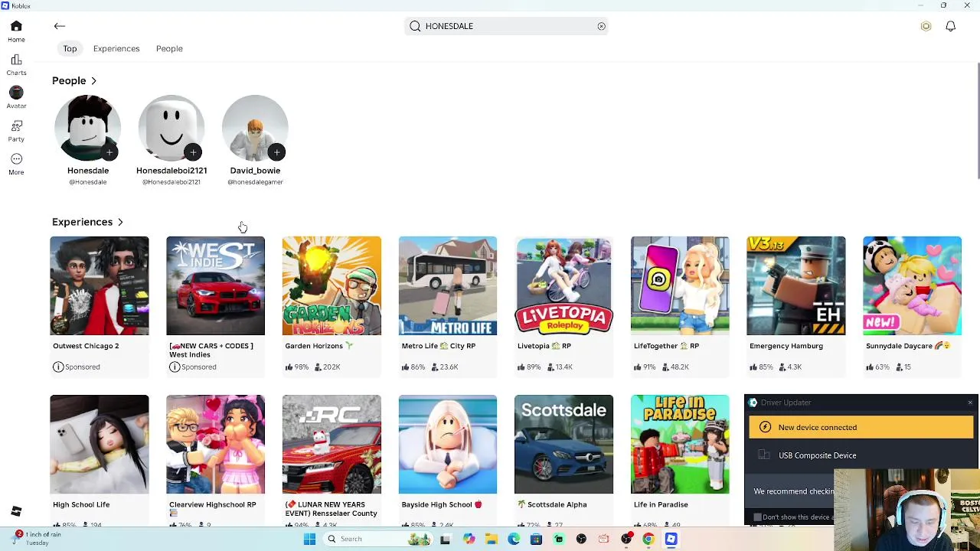The image size is (980, 551).
Task: Select the Top results tab
Action: point(70,49)
